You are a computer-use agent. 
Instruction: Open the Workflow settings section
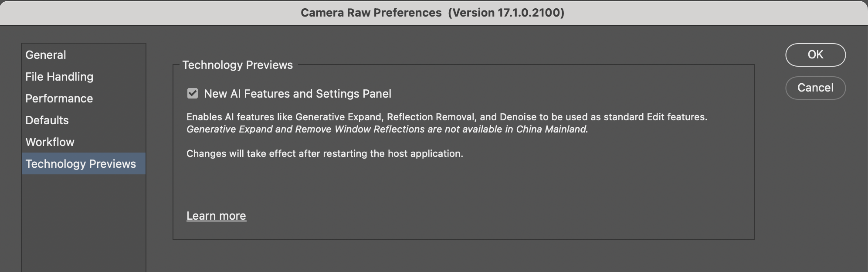[x=50, y=142]
